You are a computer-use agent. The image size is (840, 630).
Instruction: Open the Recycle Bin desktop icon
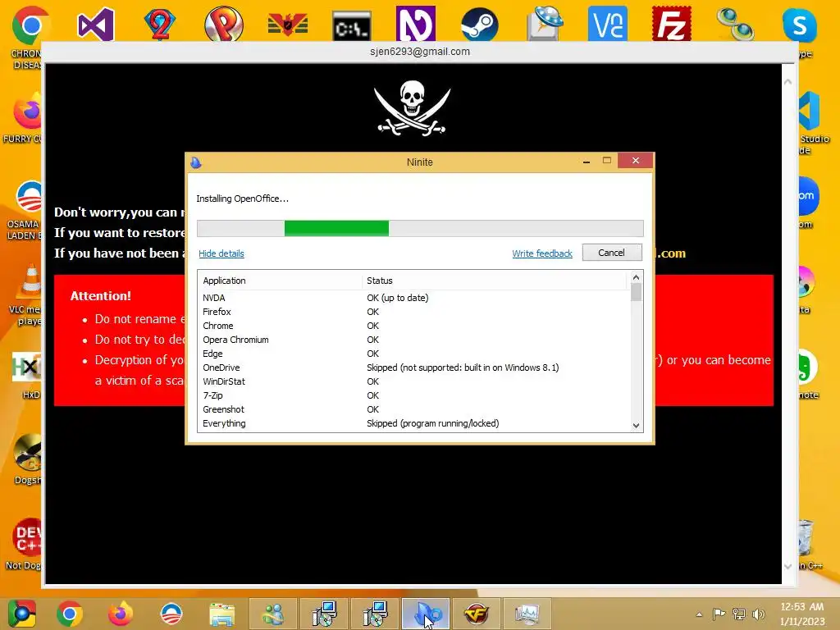[806, 538]
